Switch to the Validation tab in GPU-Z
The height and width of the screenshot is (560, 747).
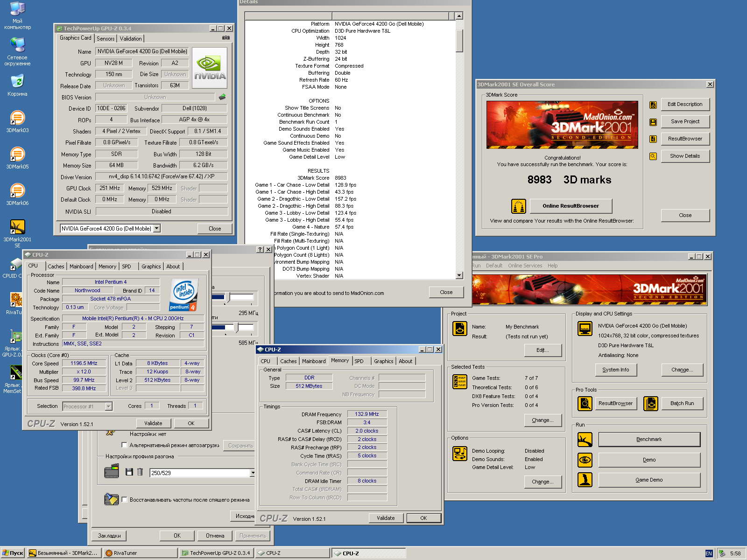coord(131,39)
